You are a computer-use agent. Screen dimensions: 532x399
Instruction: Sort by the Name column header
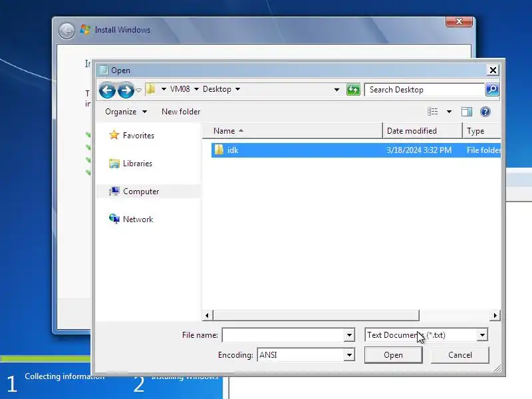click(293, 131)
